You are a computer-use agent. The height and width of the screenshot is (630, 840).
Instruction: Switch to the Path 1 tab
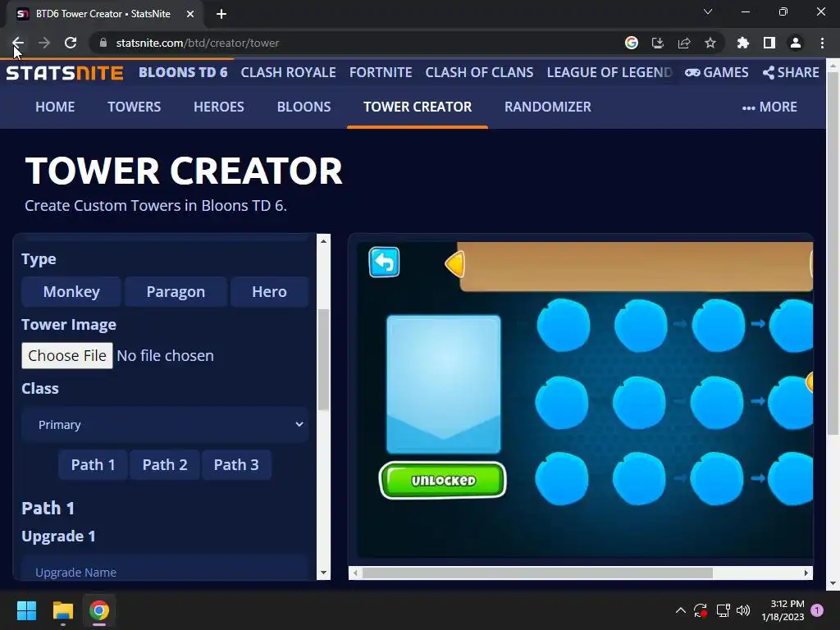[x=94, y=464]
